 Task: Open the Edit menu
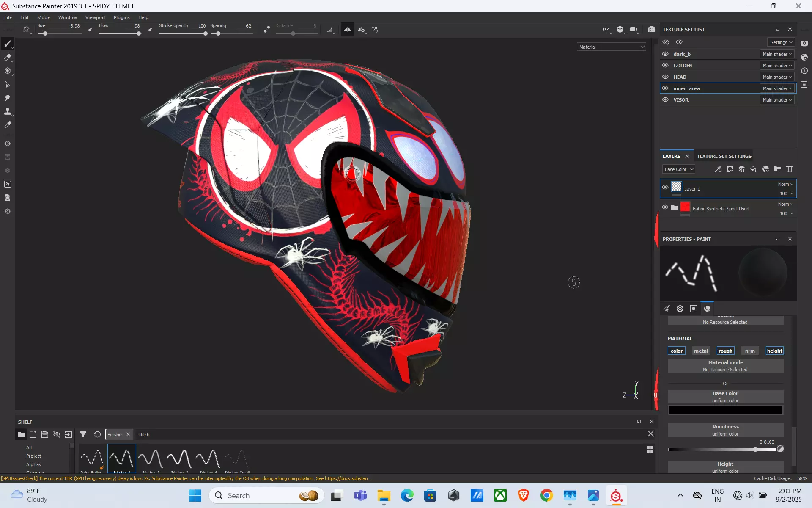click(x=25, y=17)
